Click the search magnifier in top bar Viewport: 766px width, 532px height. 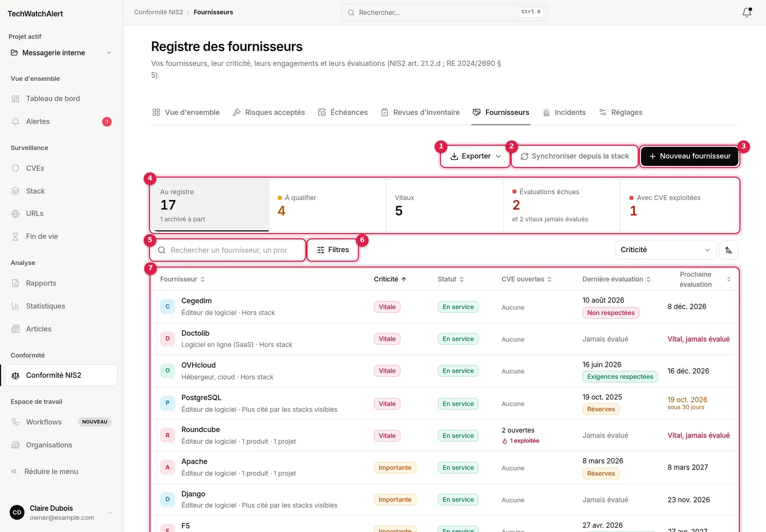[351, 13]
